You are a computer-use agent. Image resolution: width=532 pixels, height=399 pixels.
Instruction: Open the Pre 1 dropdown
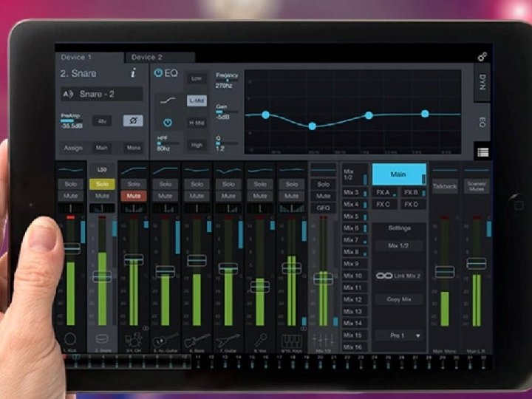[x=399, y=335]
